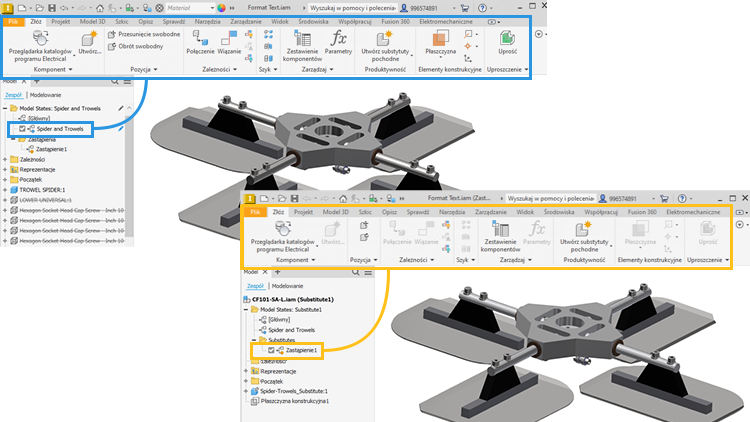The height and width of the screenshot is (422, 750).
Task: Click Płaszczyzna tool in upper window
Action: [440, 43]
